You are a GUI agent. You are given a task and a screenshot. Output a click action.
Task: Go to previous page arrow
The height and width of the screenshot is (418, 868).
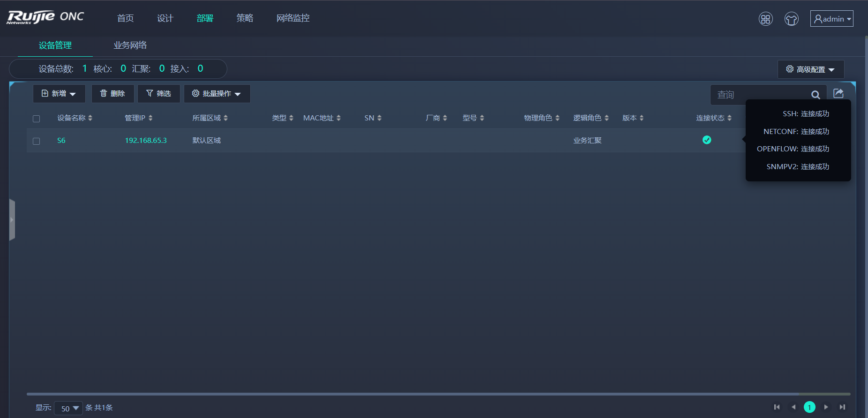point(793,407)
